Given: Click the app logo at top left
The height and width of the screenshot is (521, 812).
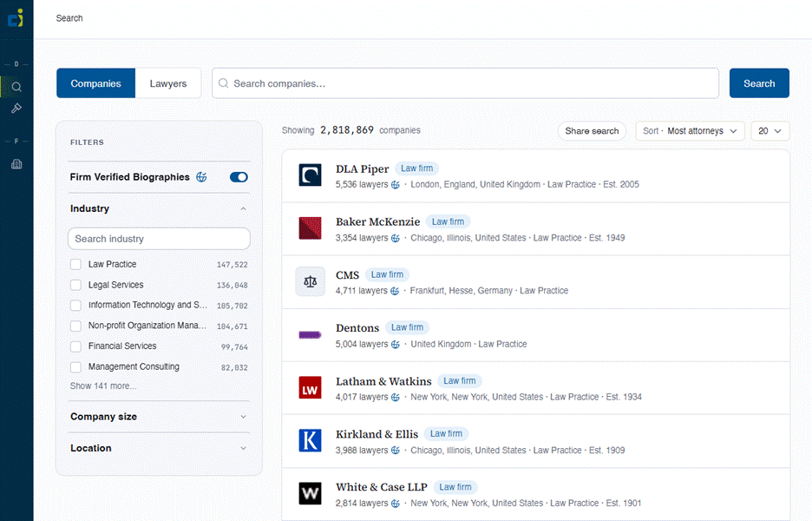Looking at the screenshot, I should click(x=16, y=18).
